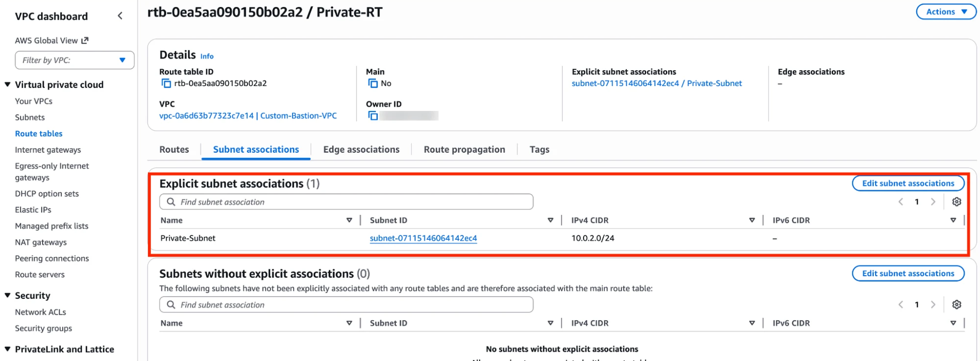This screenshot has height=361, width=980.
Task: Sort explicit associations by IPv6 CIDR
Action: click(x=953, y=220)
